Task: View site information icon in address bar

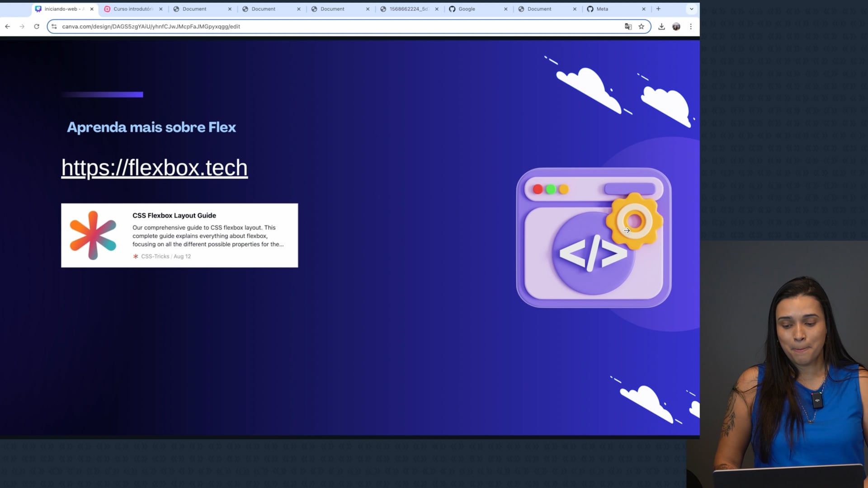Action: (54, 27)
